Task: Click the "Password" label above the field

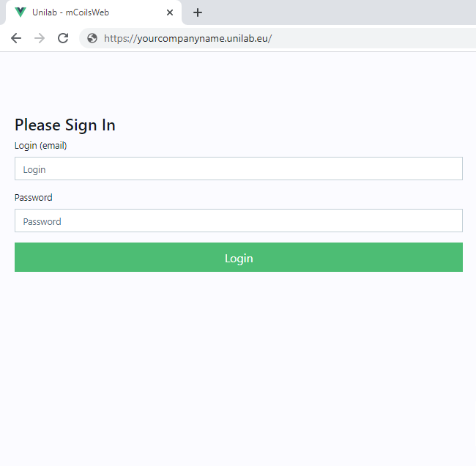Action: [x=34, y=198]
